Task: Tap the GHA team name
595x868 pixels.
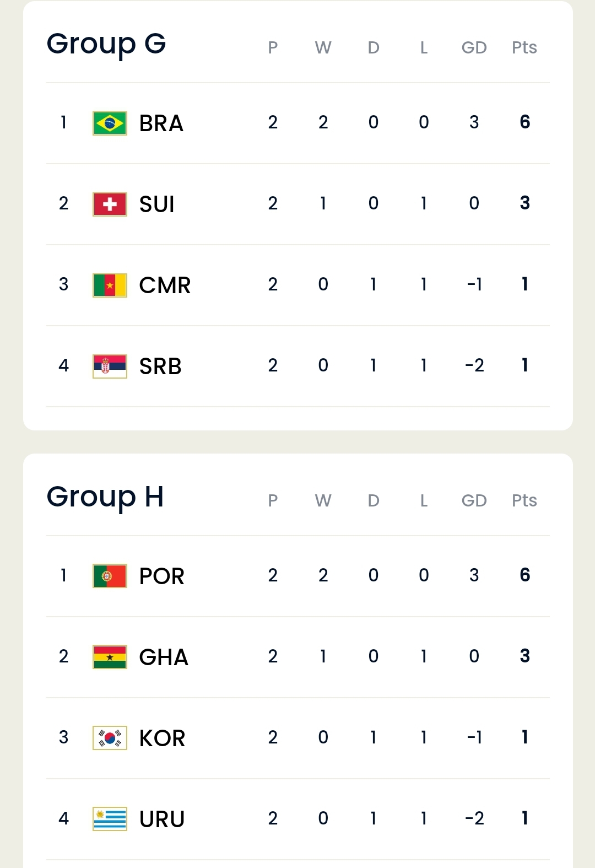Action: 164,657
